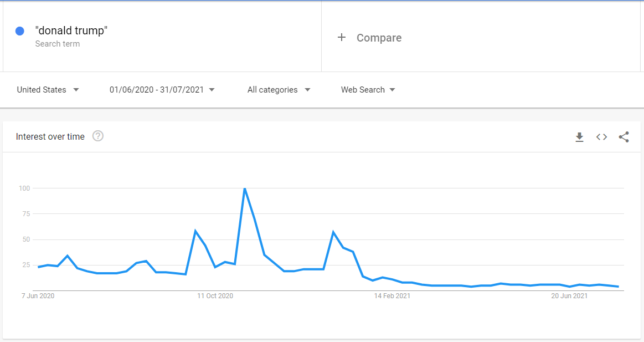Change the Web Search type dropdown
This screenshot has width=644, height=342.
368,90
